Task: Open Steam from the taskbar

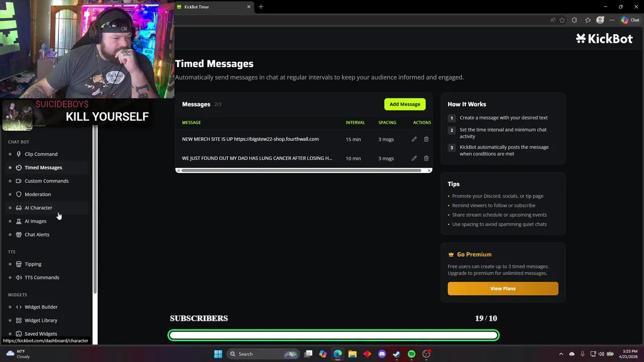Action: [x=396, y=354]
